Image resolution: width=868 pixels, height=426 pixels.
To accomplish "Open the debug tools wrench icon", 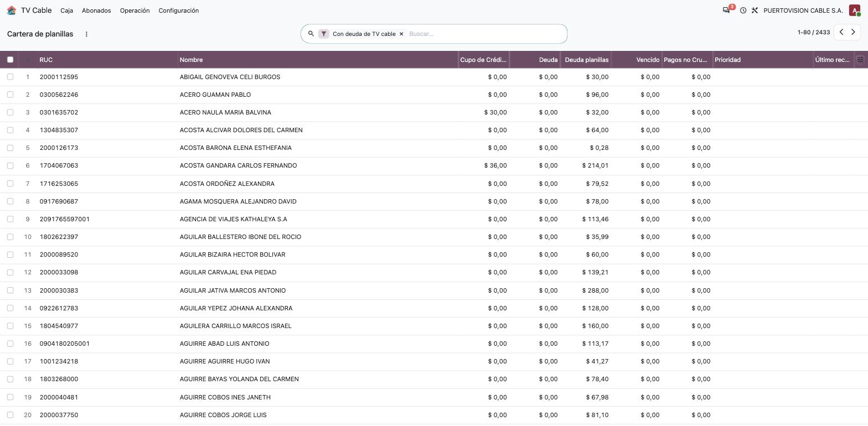I will pyautogui.click(x=755, y=11).
